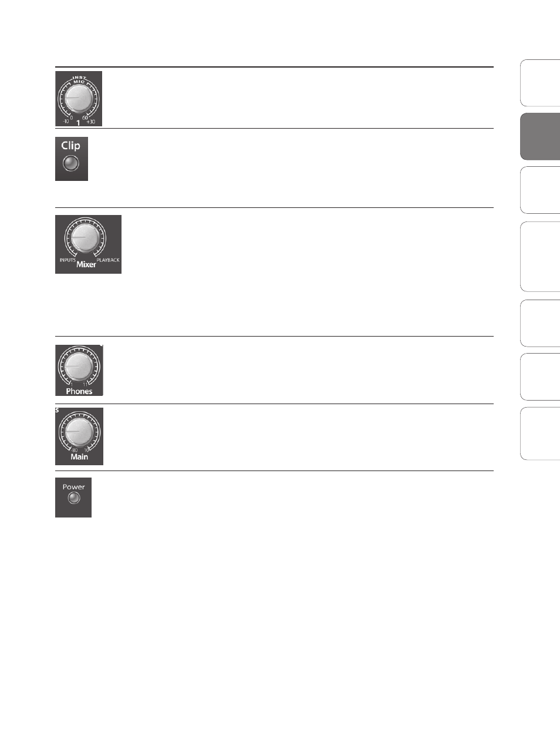Screen dimensions: 560x746
Task: Click the Phones text label
Action: point(79,391)
